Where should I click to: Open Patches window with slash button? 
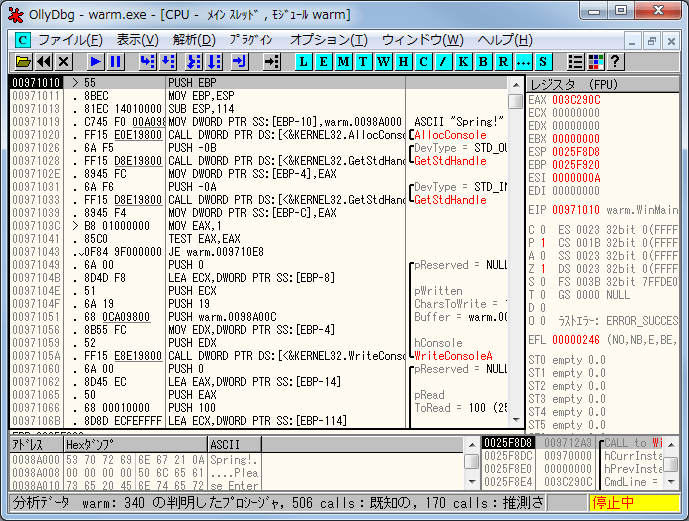[443, 62]
